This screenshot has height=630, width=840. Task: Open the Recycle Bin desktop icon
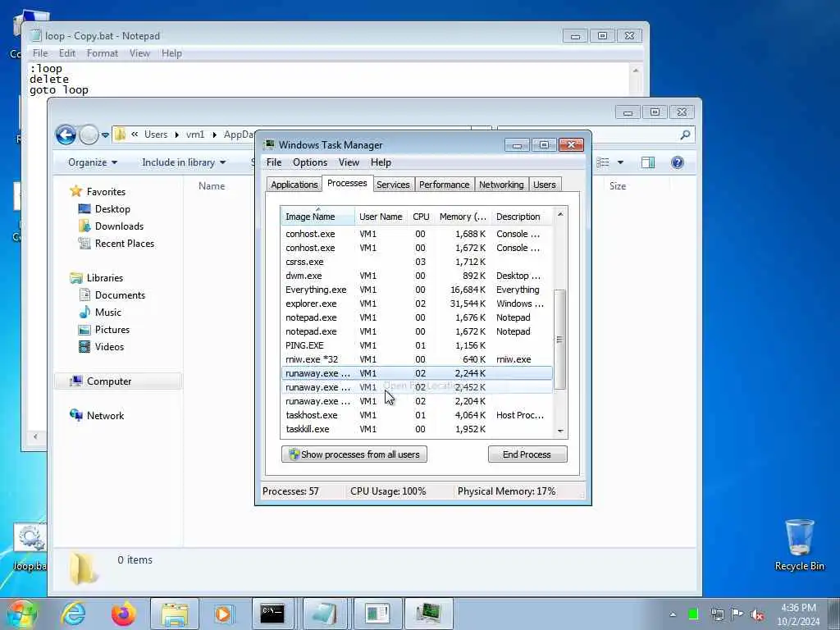(x=799, y=545)
